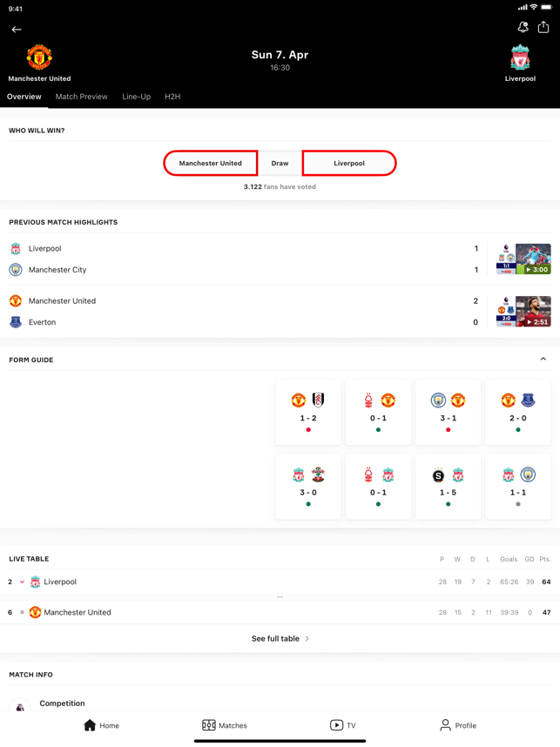Image resolution: width=560 pixels, height=747 pixels.
Task: Open the Line-Up tab
Action: click(x=137, y=97)
